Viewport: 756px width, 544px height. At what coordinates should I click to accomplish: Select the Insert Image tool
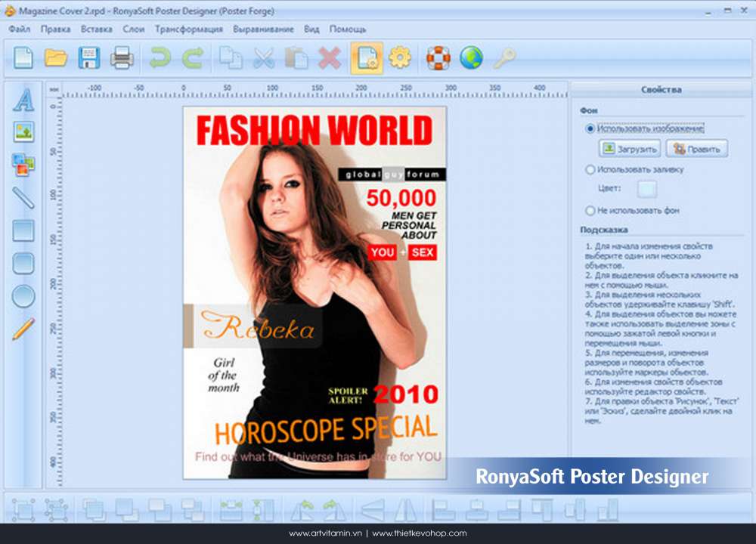point(23,131)
